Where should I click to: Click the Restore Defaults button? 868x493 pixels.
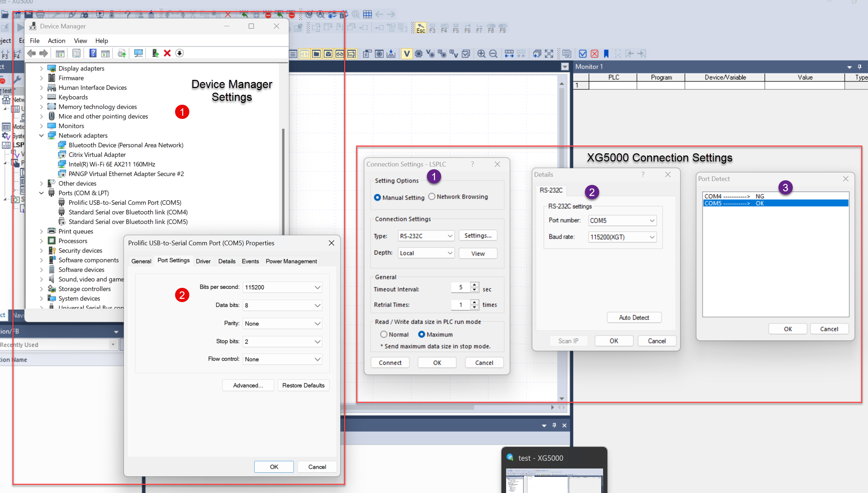click(303, 385)
